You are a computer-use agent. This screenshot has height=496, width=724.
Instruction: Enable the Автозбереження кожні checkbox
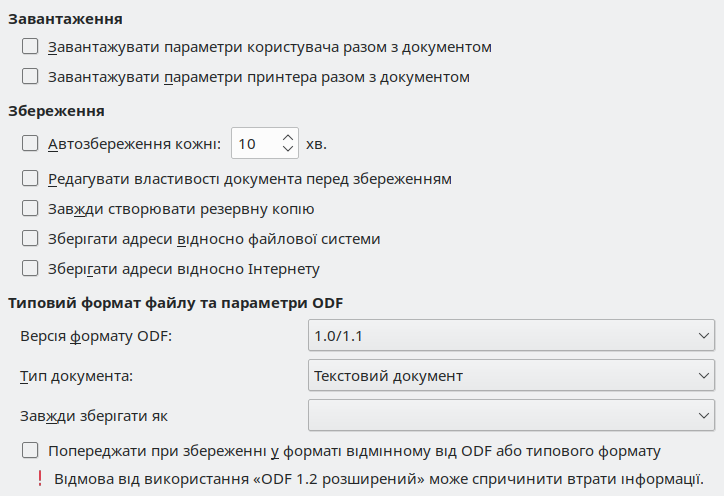pyautogui.click(x=30, y=143)
